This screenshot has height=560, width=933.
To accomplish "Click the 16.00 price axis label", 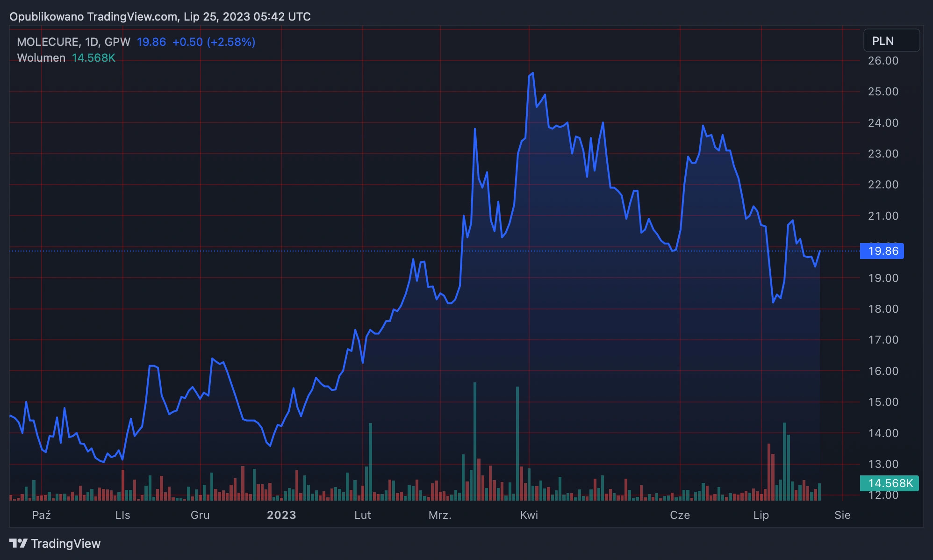I will coord(883,371).
